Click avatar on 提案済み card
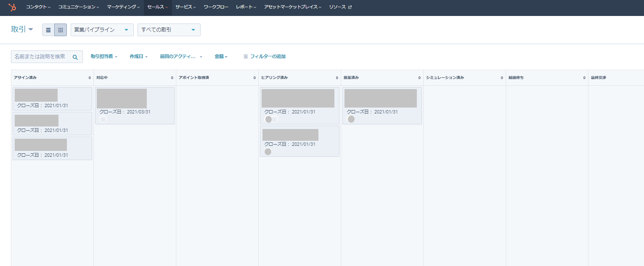644x266 pixels. click(x=351, y=119)
